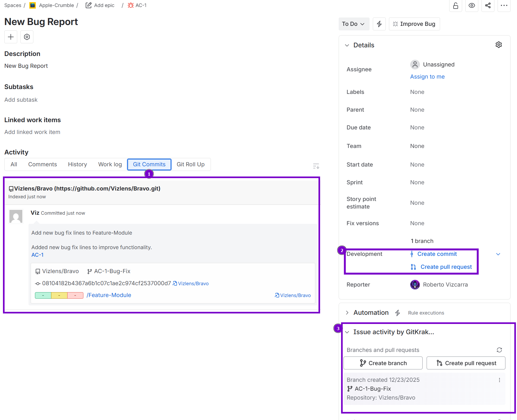
Task: Toggle the watch eye icon
Action: (x=472, y=6)
